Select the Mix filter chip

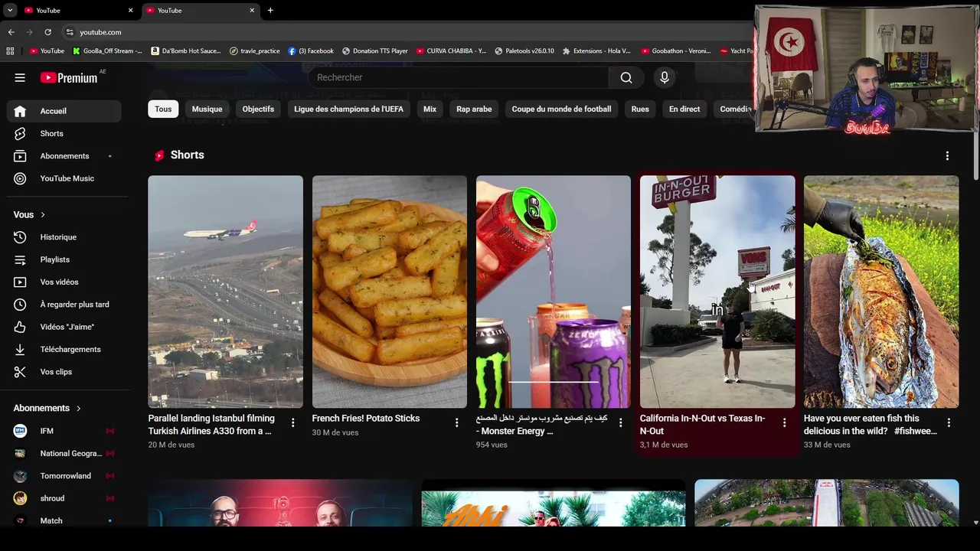point(430,109)
